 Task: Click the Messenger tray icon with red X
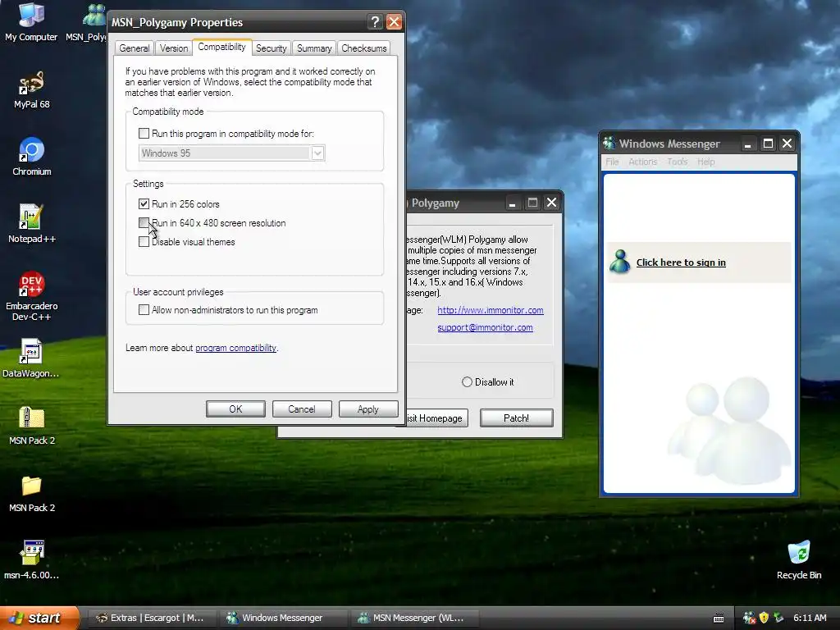point(749,618)
